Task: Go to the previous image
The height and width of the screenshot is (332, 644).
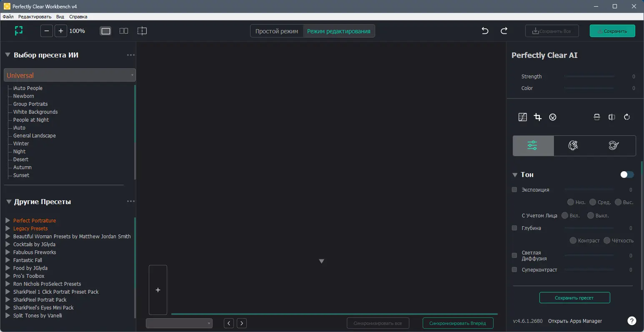Action: tap(229, 323)
